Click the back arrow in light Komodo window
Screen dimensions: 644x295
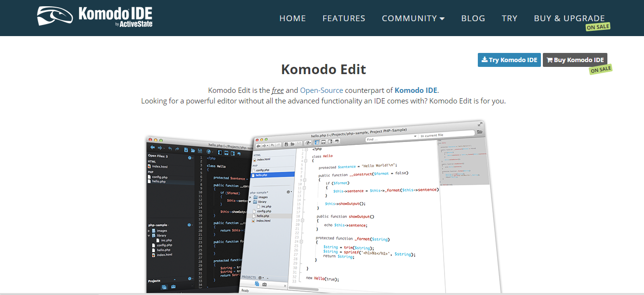point(258,146)
